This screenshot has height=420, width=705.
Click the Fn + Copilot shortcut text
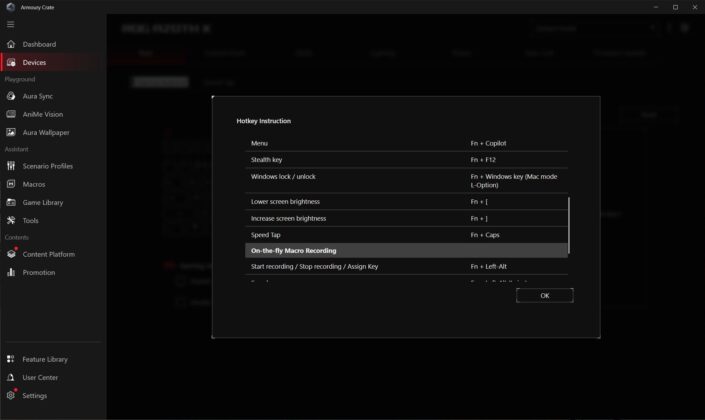[488, 143]
